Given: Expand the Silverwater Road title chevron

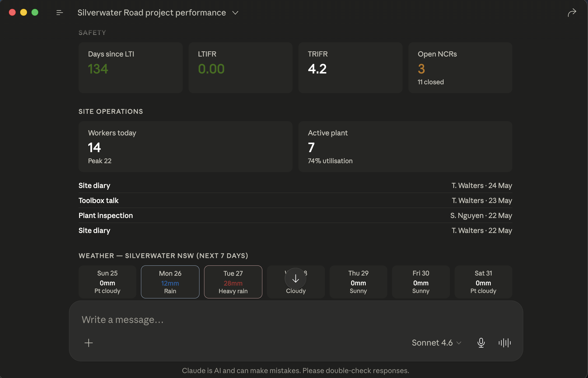Looking at the screenshot, I should pos(235,13).
